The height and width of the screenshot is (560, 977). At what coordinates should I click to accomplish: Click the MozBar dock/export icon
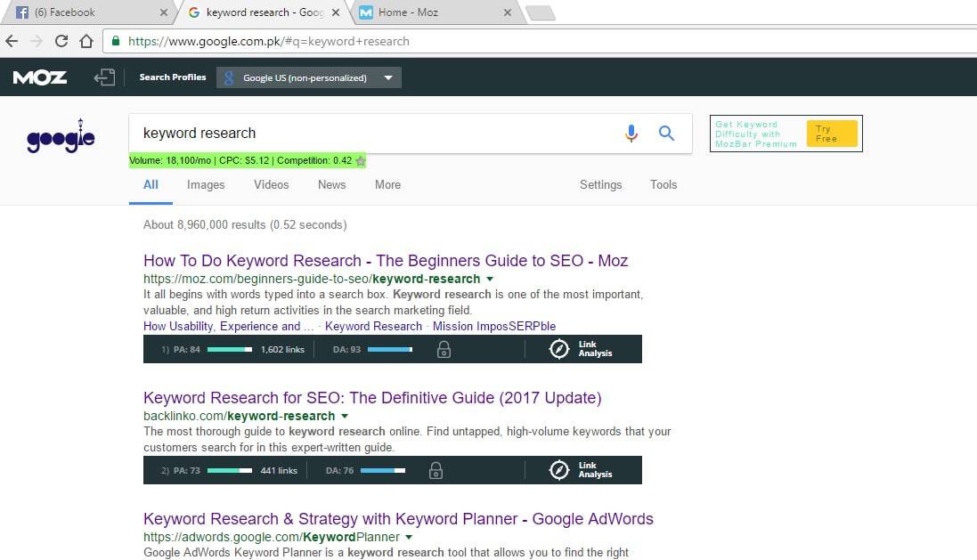coord(104,77)
